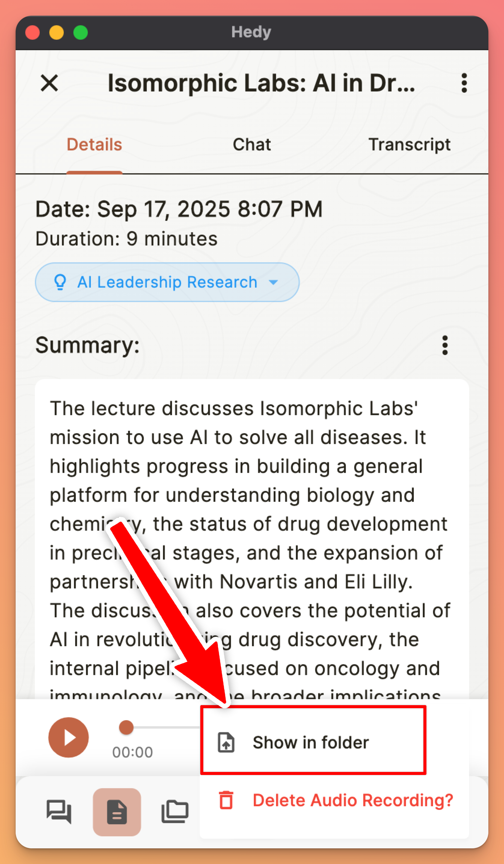Screen dimensions: 504x864
Task: Expand the AI Leadership Research topic dropdown
Action: click(167, 282)
